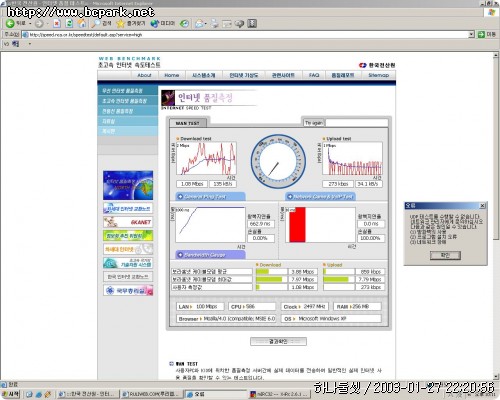Open Favorites star icon
500x400 pixels.
[x=120, y=23]
